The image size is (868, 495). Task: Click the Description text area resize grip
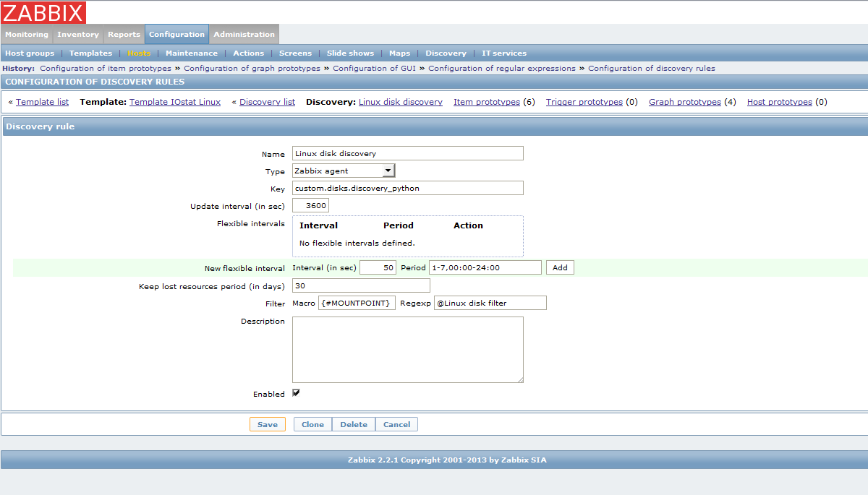click(519, 379)
